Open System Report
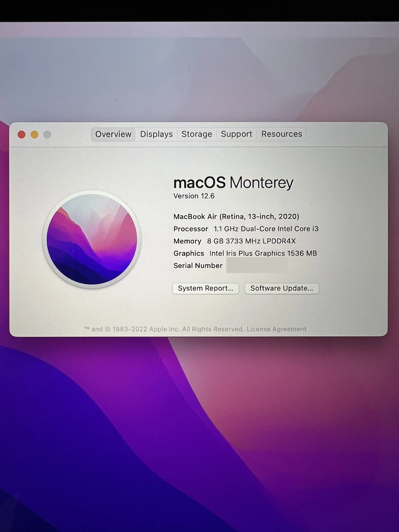This screenshot has width=399, height=532. (206, 288)
